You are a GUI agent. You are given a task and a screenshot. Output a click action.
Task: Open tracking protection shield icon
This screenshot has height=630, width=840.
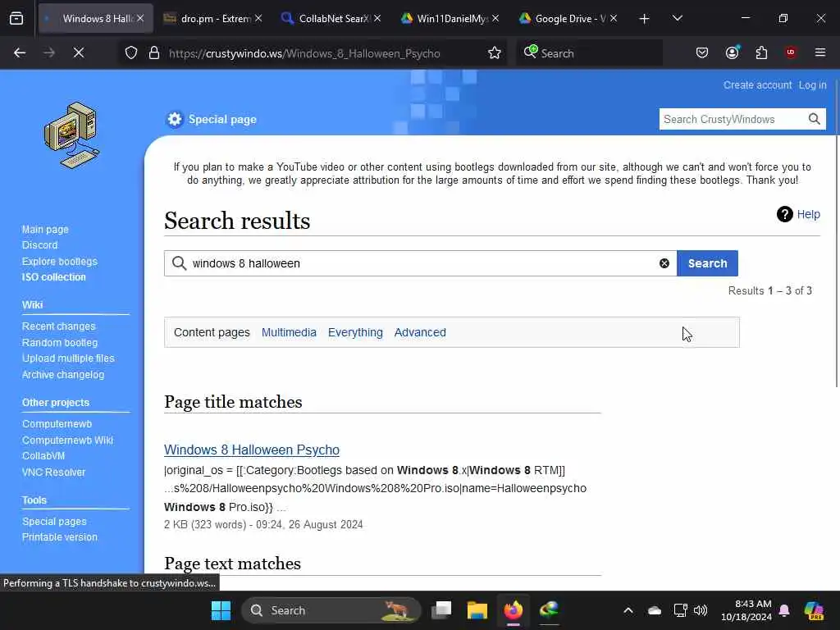click(131, 52)
